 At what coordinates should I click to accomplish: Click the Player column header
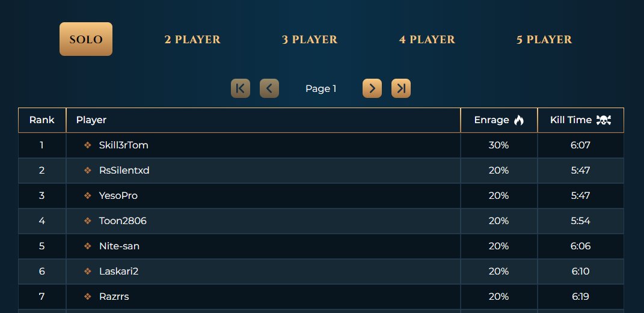point(263,120)
